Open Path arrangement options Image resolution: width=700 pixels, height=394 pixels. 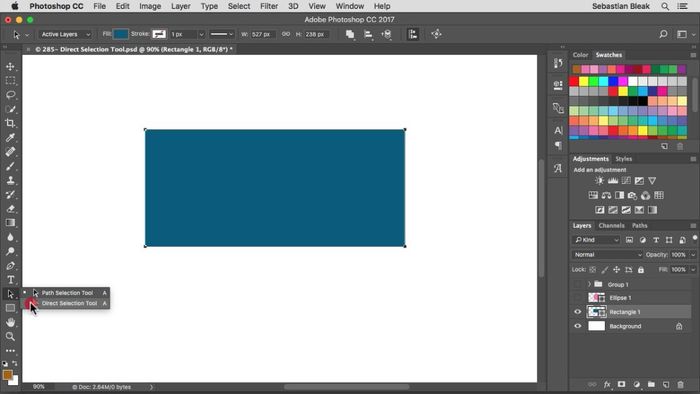387,34
